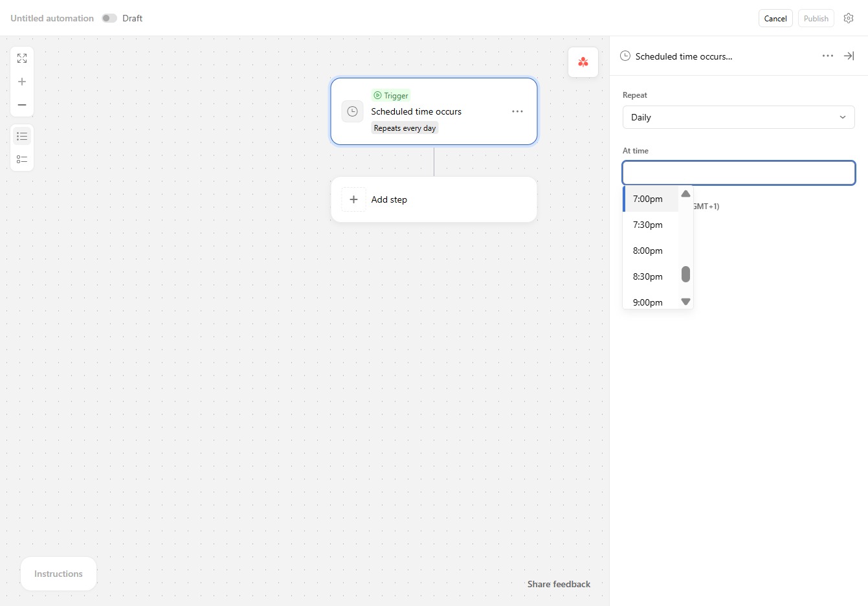Click the Repeats every day tag
The width and height of the screenshot is (868, 606).
tap(405, 128)
